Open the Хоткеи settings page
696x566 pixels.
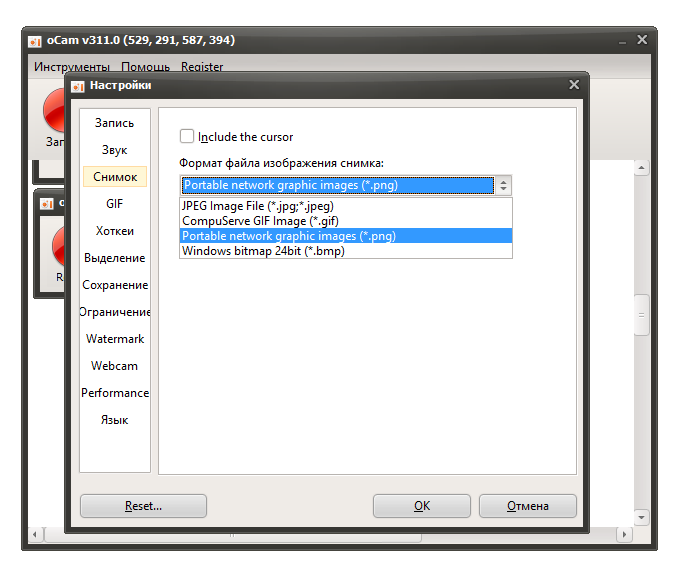pos(114,231)
